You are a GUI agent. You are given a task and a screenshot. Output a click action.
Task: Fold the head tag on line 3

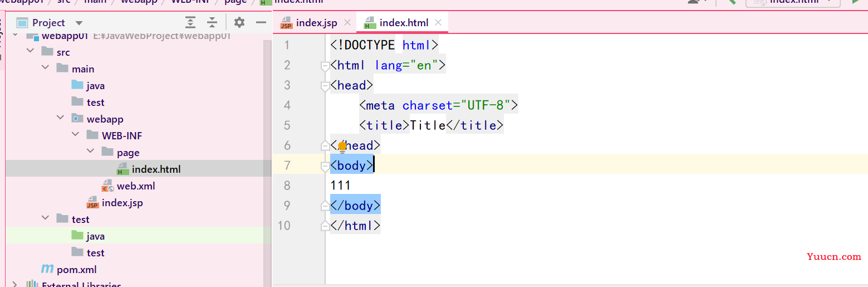(x=325, y=86)
